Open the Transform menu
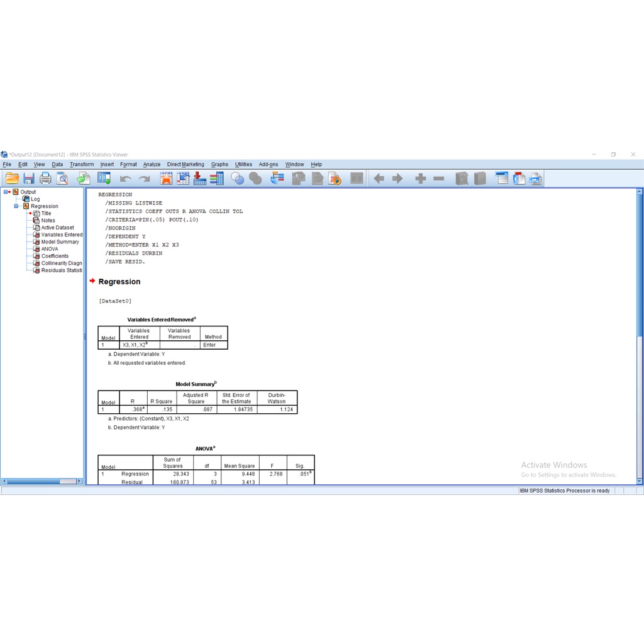The image size is (644, 644). [82, 165]
